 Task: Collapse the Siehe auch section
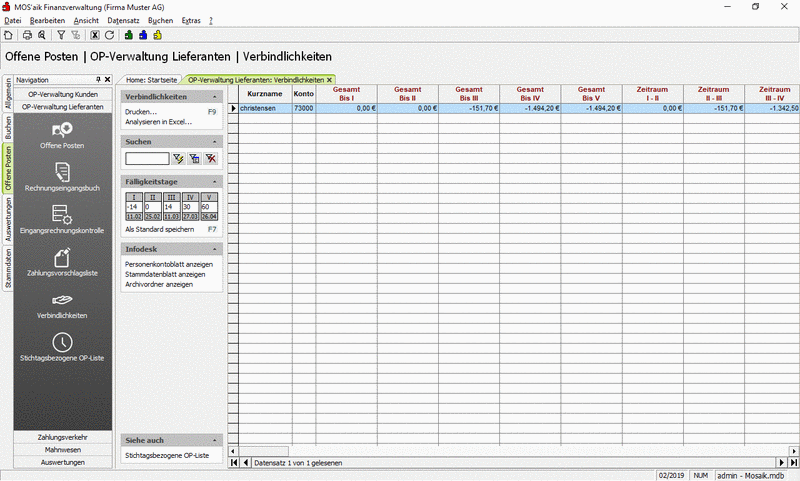[214, 440]
